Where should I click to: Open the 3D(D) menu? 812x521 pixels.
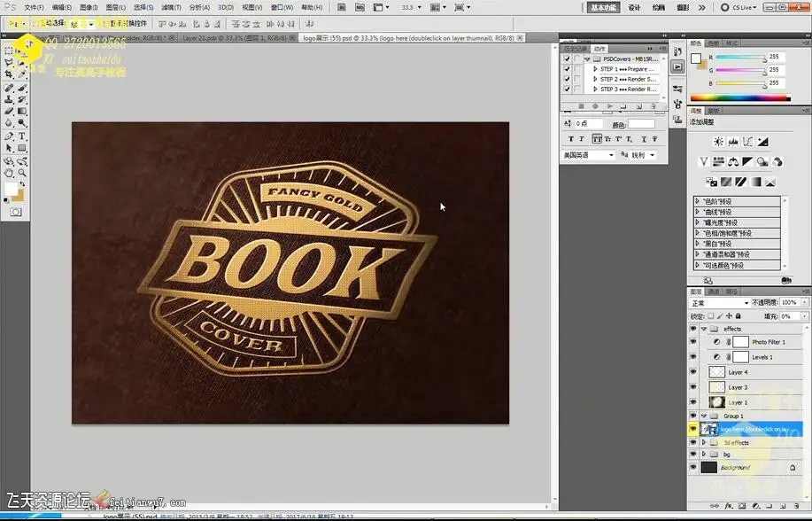pos(225,7)
